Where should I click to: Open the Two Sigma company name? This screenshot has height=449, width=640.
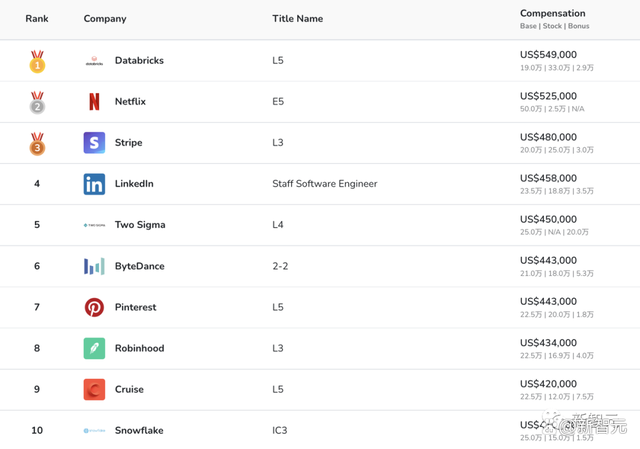tap(140, 225)
